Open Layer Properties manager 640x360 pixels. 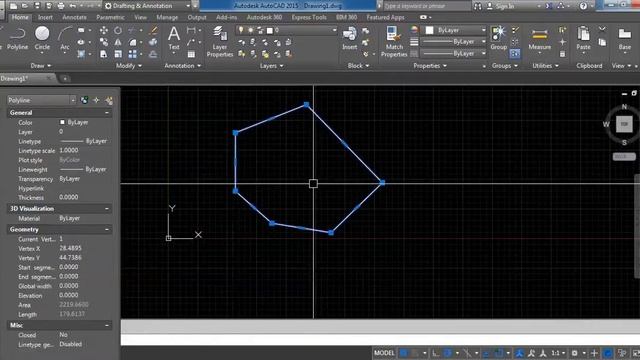click(x=220, y=41)
